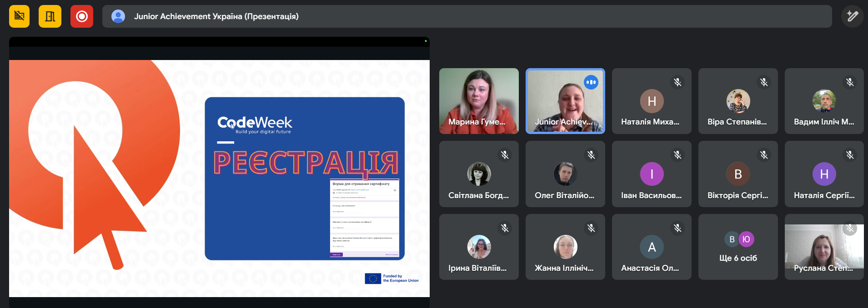This screenshot has height=308, width=868.
Task: Click the Іван Васильов participant avatar
Action: (652, 174)
